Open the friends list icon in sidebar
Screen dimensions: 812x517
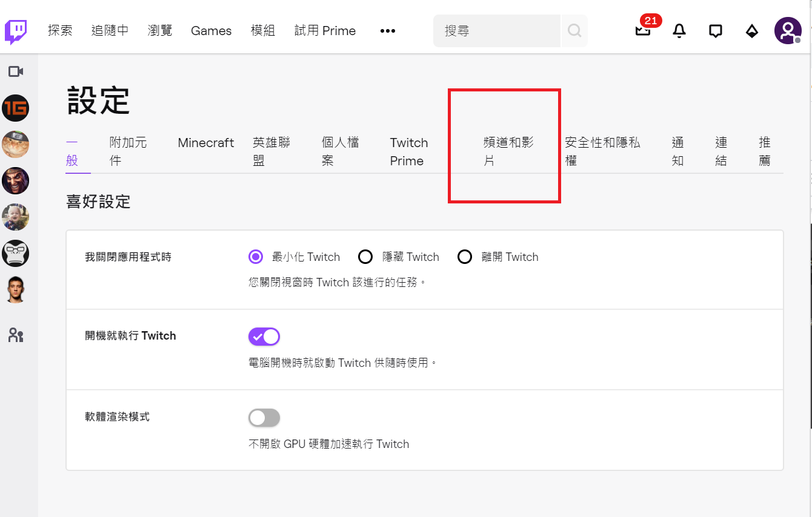(16, 334)
